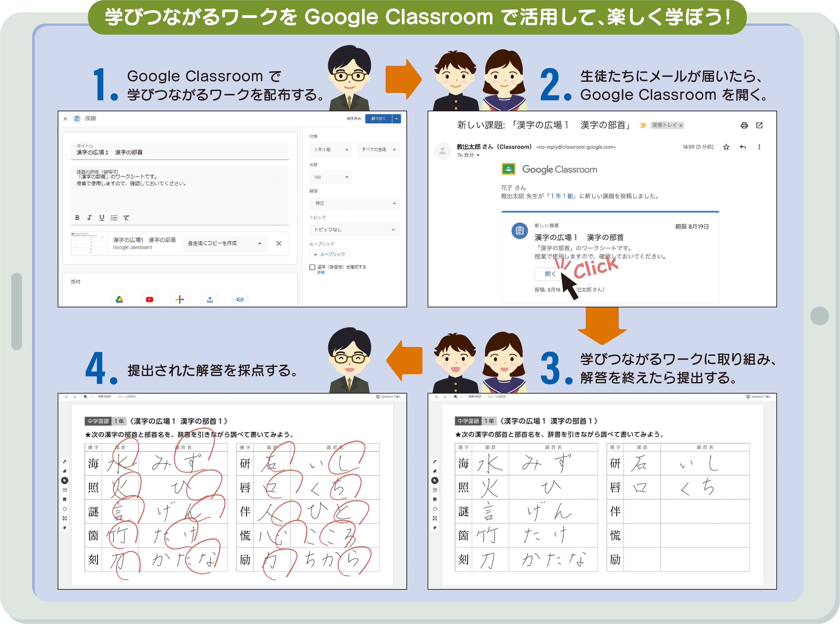This screenshot has width=840, height=624.
Task: Click the sender avatar in Gmail
Action: 442,151
